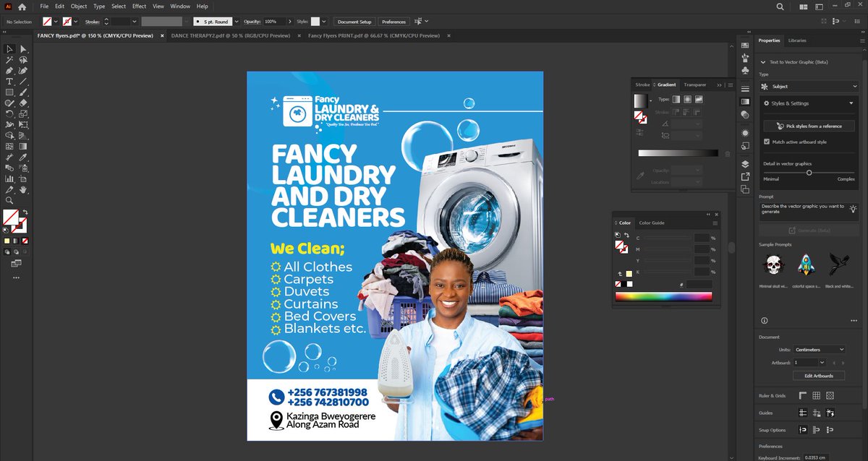Select the Direct Selection tool
868x461 pixels.
(x=23, y=49)
